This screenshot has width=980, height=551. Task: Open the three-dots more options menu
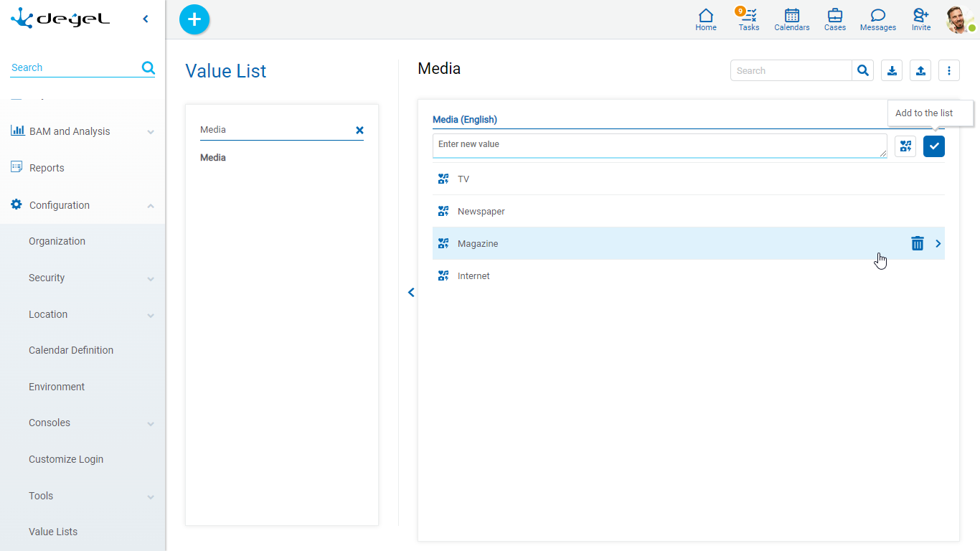pos(949,70)
